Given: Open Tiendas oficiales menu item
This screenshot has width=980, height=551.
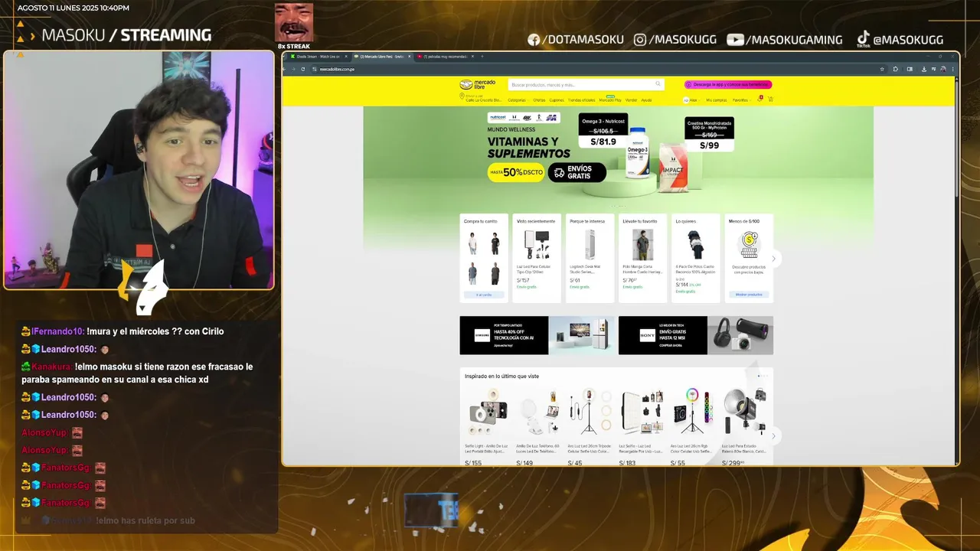Looking at the screenshot, I should point(581,100).
